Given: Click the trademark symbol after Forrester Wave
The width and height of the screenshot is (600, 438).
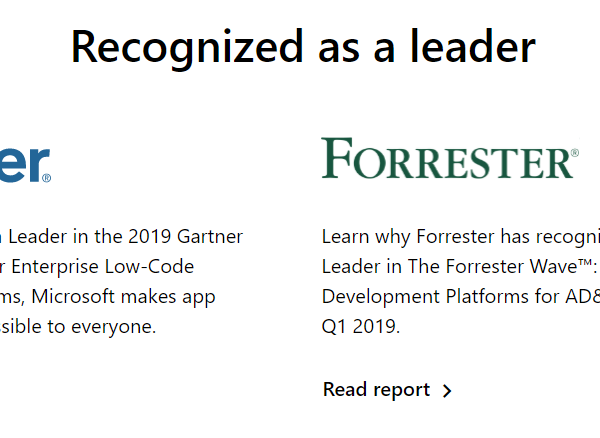Looking at the screenshot, I should pyautogui.click(x=585, y=262).
